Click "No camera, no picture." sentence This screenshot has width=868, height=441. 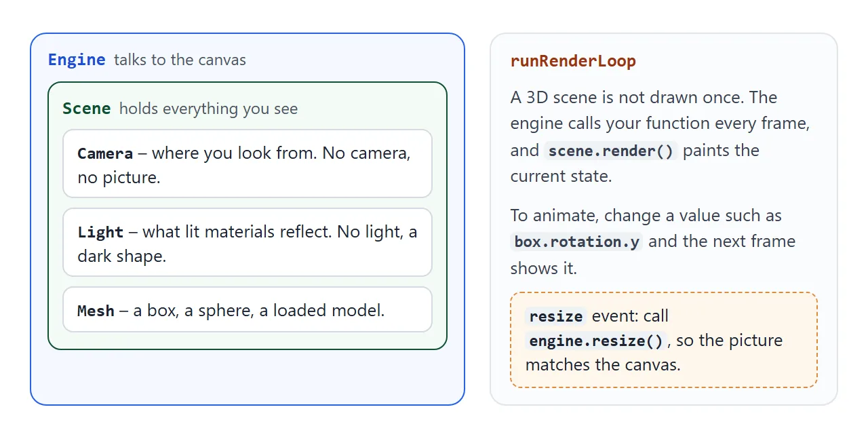[x=244, y=166]
